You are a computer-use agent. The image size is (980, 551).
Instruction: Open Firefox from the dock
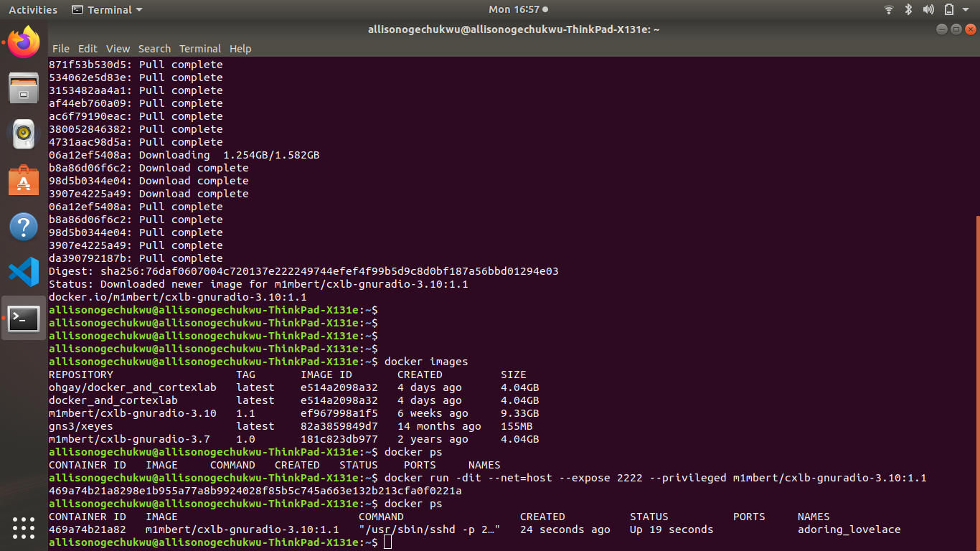point(24,42)
